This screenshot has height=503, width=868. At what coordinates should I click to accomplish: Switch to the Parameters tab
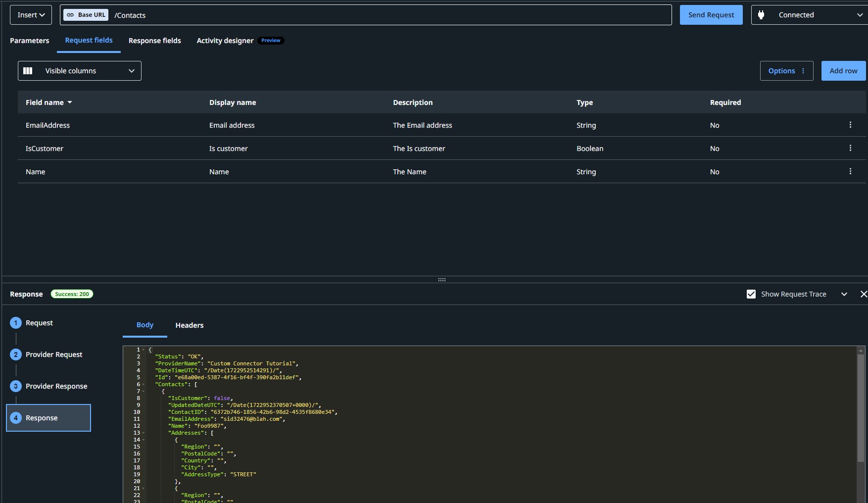pyautogui.click(x=30, y=41)
